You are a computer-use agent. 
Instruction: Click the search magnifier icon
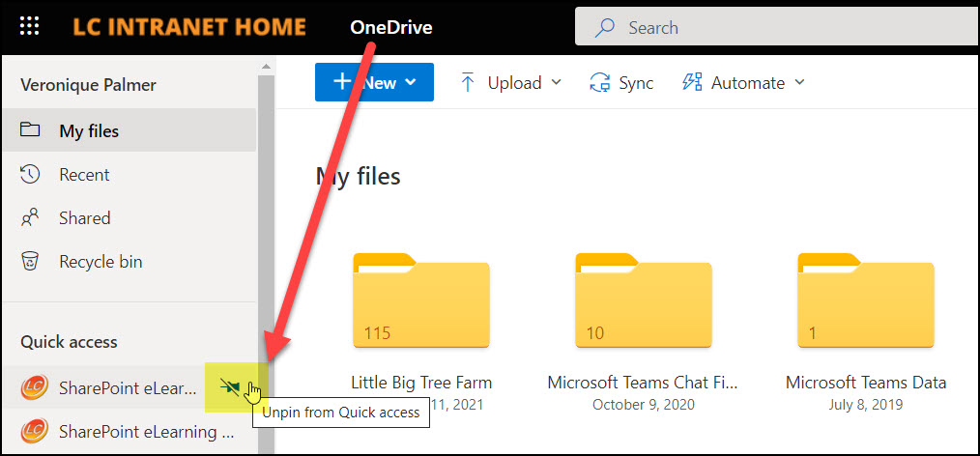tap(606, 28)
